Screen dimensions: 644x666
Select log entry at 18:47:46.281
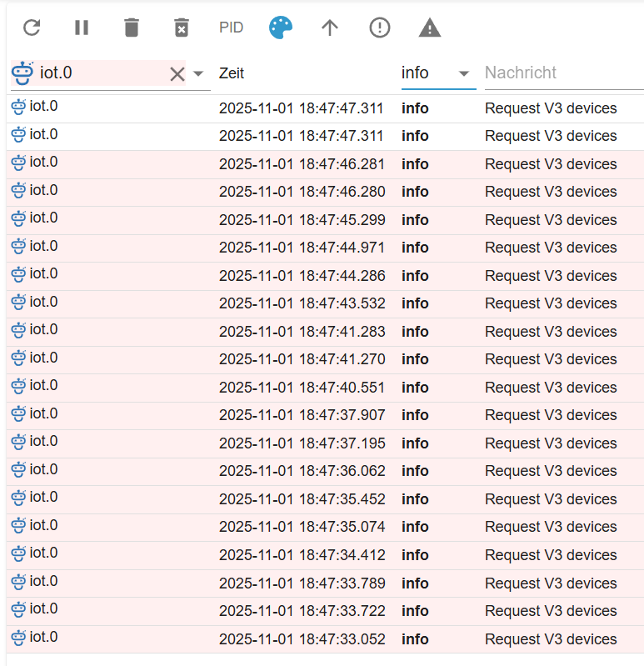coord(325,164)
